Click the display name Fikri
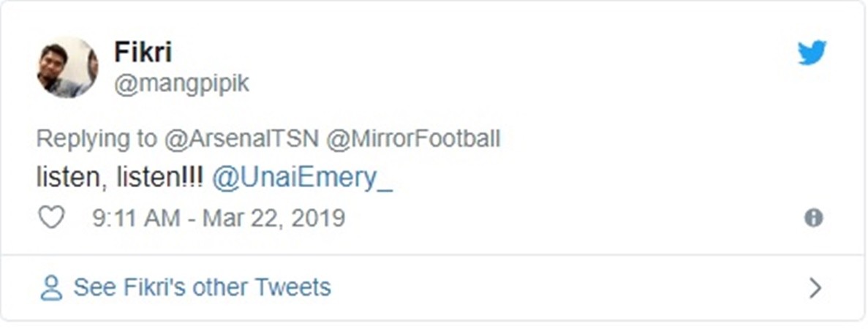Image resolution: width=868 pixels, height=329 pixels. pos(143,52)
